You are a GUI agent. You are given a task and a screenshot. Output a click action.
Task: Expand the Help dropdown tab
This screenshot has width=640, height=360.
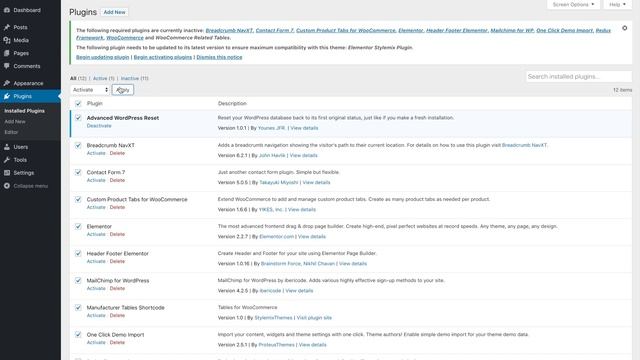point(617,4)
